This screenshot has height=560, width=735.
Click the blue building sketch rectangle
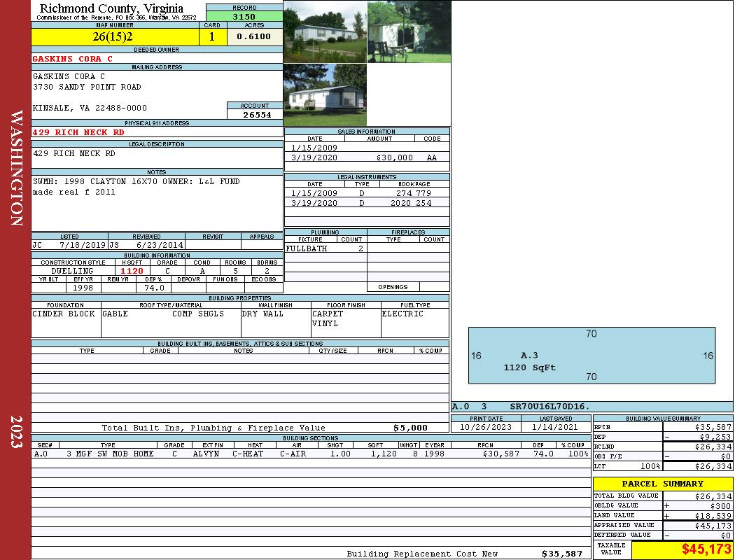(591, 355)
